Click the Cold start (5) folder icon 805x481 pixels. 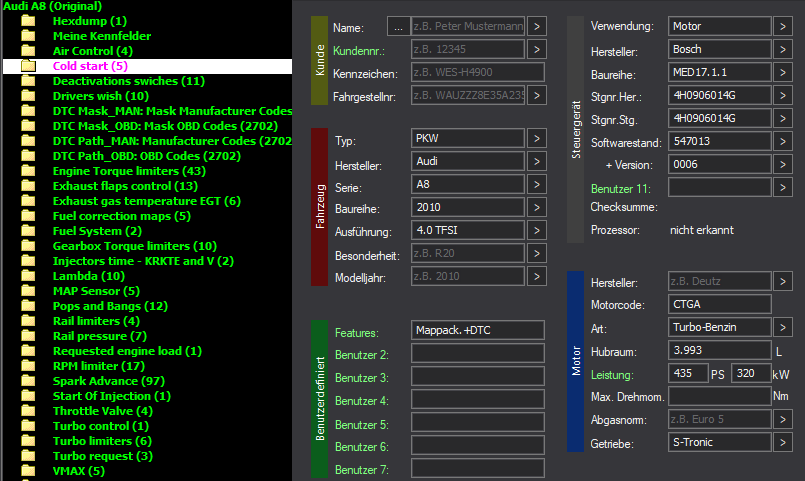(28, 66)
